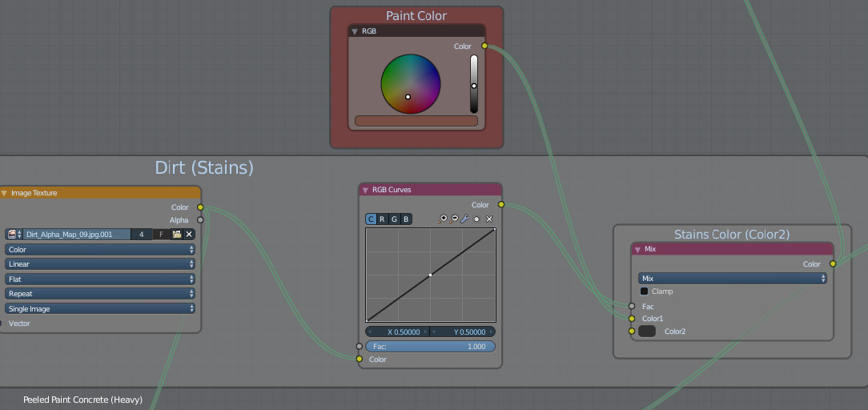The width and height of the screenshot is (868, 410).
Task: Select the Stains Color (Color2) frame title
Action: pyautogui.click(x=732, y=235)
